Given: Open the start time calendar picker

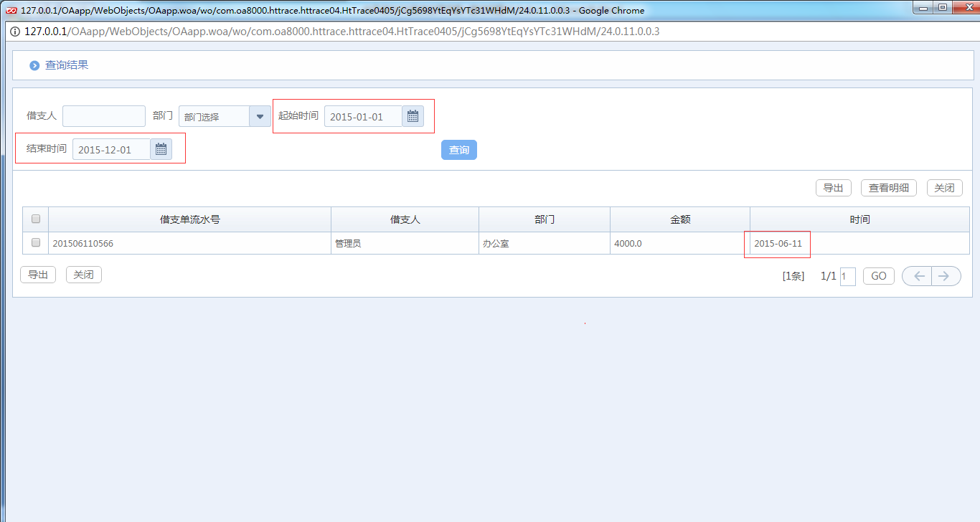Looking at the screenshot, I should point(413,116).
